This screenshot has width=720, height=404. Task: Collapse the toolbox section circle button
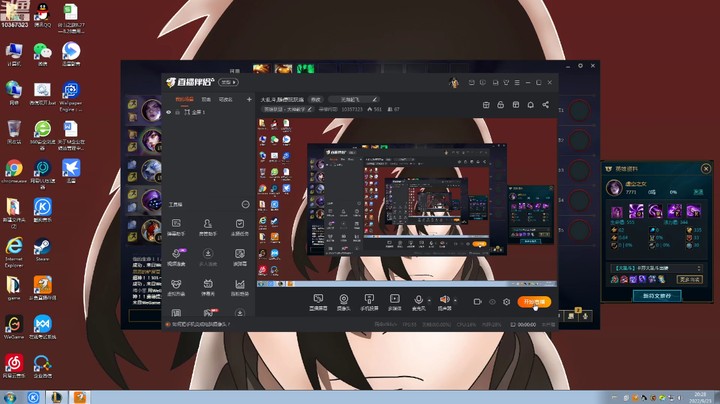coord(246,204)
